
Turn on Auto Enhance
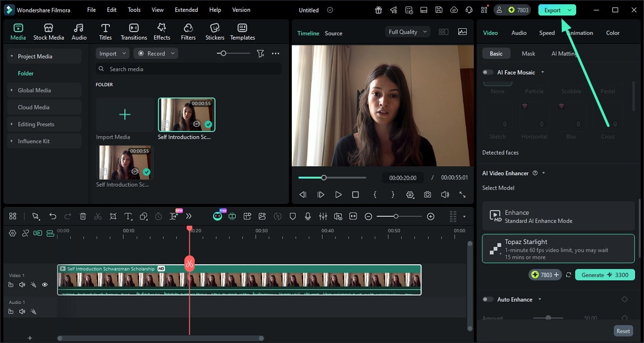click(x=487, y=299)
